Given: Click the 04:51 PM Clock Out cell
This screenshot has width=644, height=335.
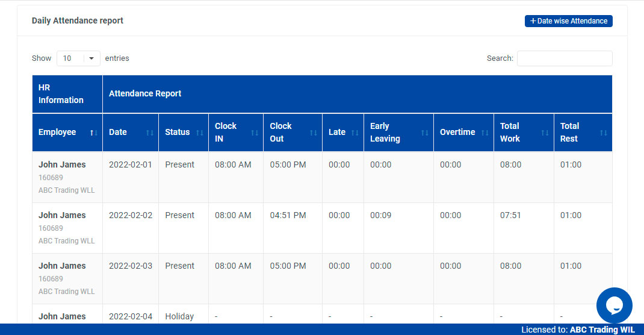Looking at the screenshot, I should tap(288, 215).
